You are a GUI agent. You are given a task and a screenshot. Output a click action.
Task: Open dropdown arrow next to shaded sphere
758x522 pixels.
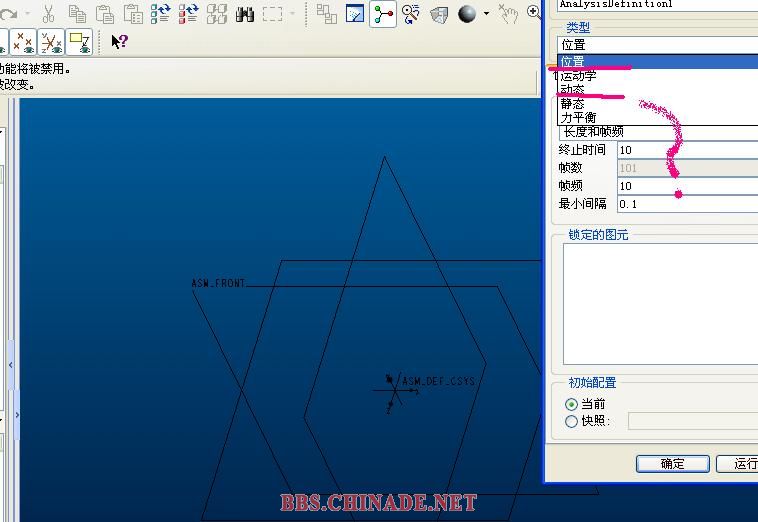pyautogui.click(x=486, y=14)
